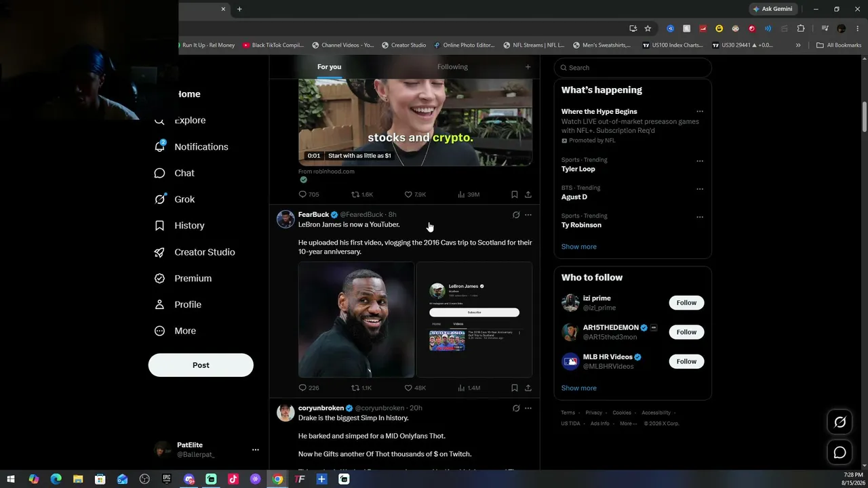Open the LeBron YouTube channel screenshot image
868x488 pixels.
tap(474, 320)
